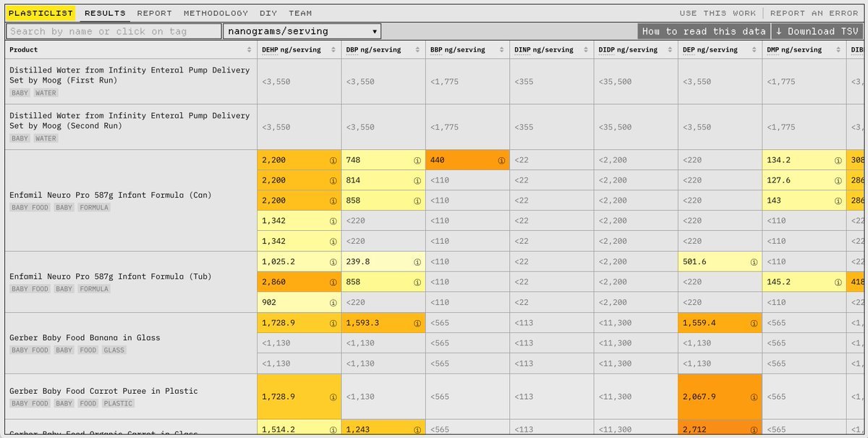Click info icon beside DBP 239.8 value
The image size is (868, 438).
tap(417, 262)
